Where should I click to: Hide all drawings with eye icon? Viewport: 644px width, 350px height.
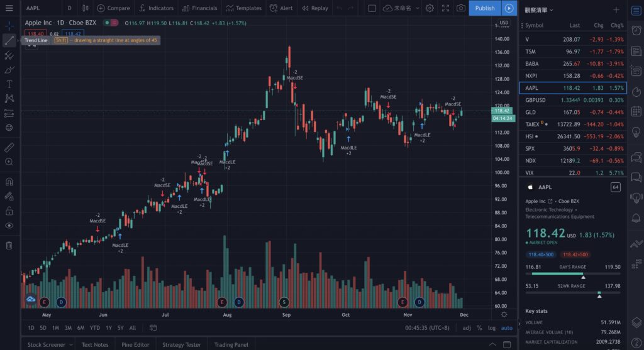(x=9, y=226)
